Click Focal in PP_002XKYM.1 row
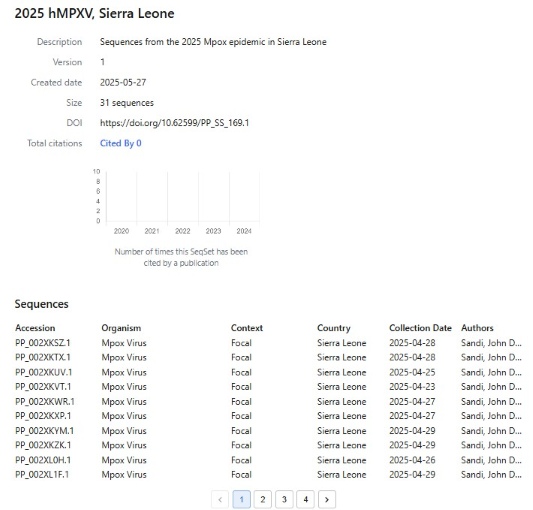Screen dimensions: 533x510 [241, 431]
